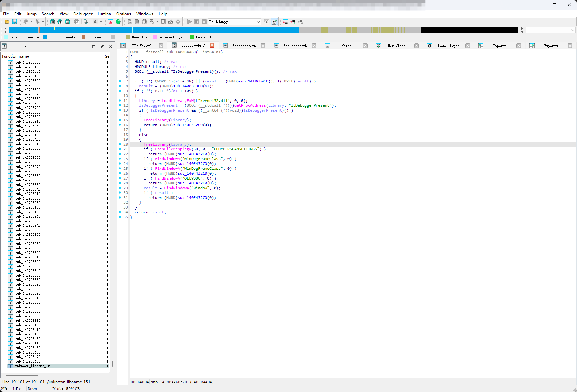Float the Functions panel with the detach icon
Image resolution: width=577 pixels, height=392 pixels.
pos(103,46)
